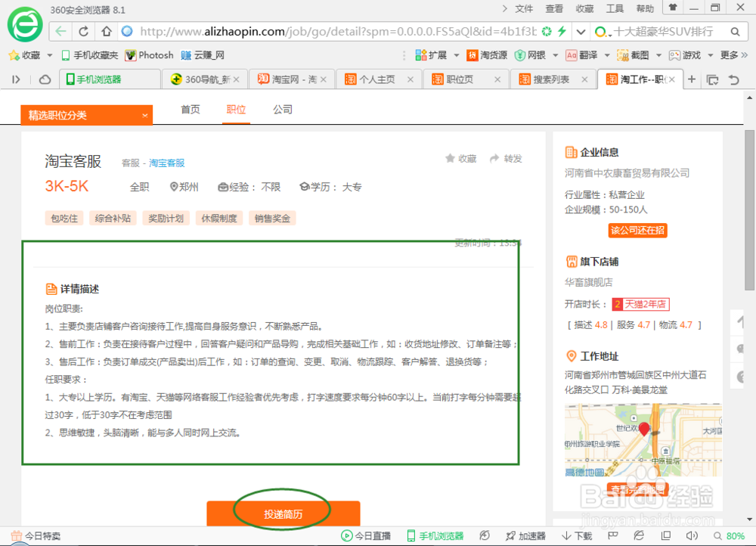Viewport: 756px width, 546px height.
Task: Click the lightning speed-mode icon in address bar
Action: point(562,31)
